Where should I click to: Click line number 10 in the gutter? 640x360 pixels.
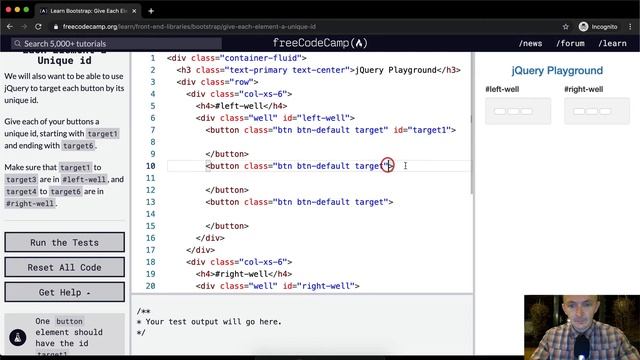click(x=150, y=166)
